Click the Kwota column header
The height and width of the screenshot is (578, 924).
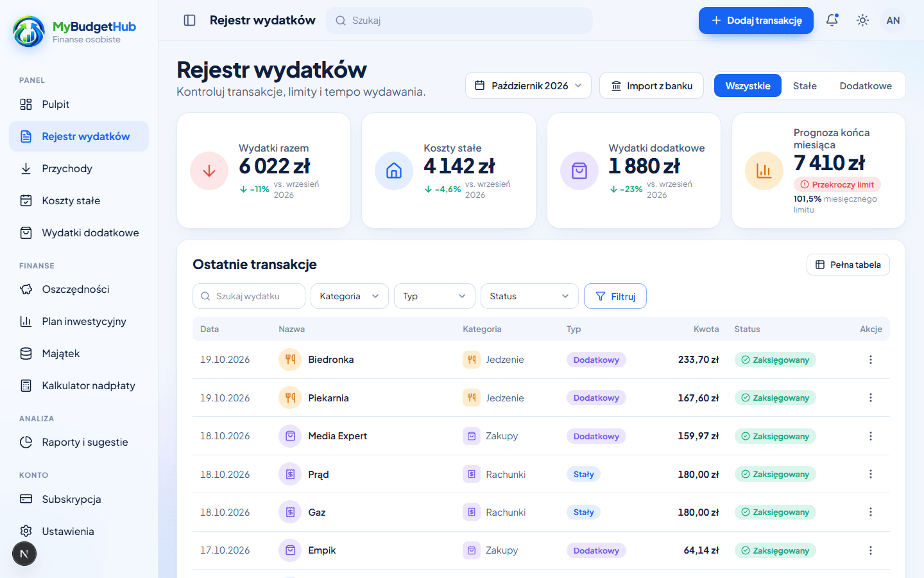(x=706, y=329)
